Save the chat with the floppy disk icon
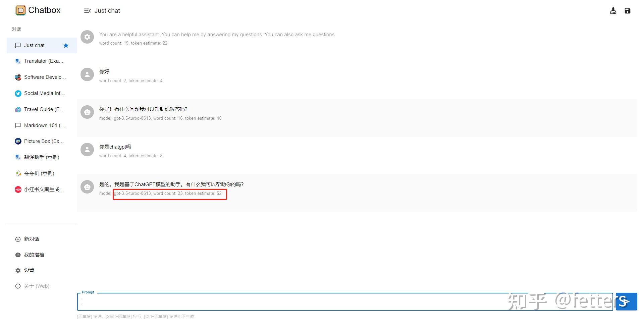This screenshot has width=644, height=327. pos(627,11)
